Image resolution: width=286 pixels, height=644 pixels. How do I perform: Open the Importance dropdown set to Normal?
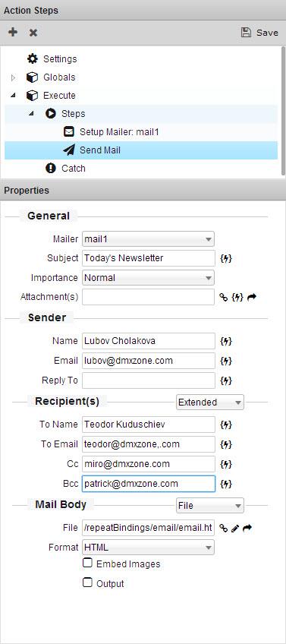(148, 278)
